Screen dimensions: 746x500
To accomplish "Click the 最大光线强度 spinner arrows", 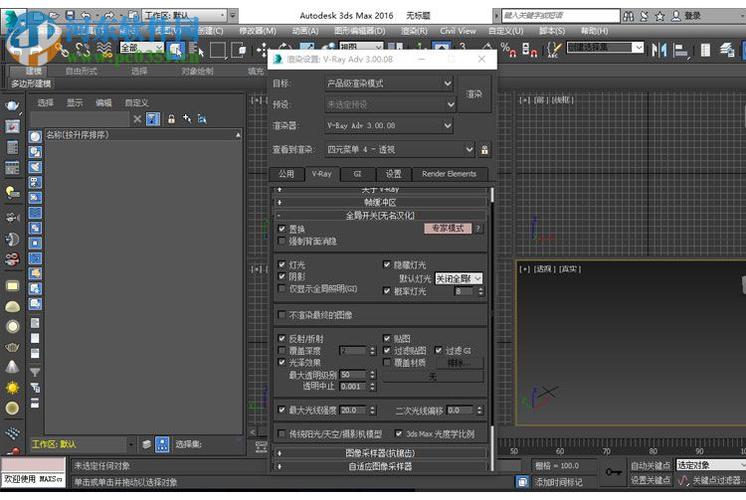I will pyautogui.click(x=373, y=410).
